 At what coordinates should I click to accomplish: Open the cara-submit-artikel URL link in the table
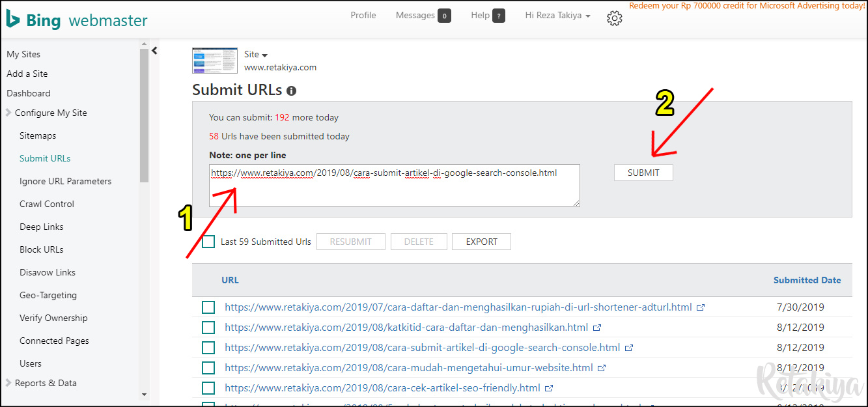point(423,348)
